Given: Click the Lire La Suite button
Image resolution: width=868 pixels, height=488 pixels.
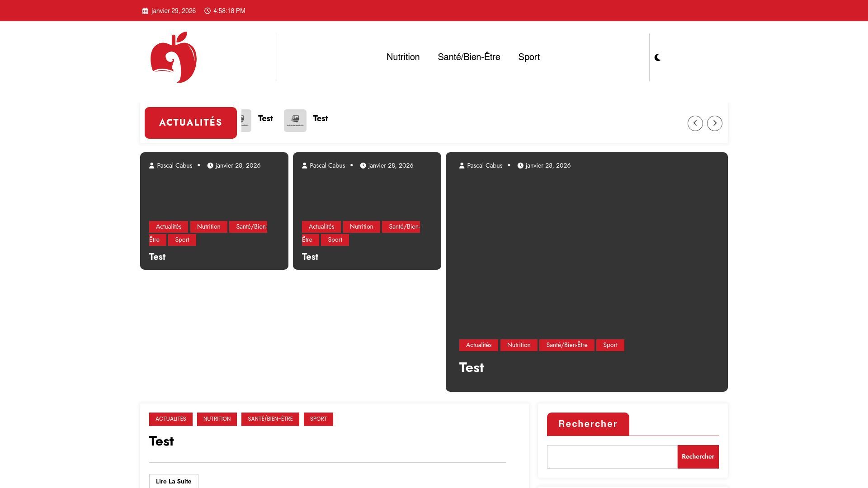Looking at the screenshot, I should (174, 481).
